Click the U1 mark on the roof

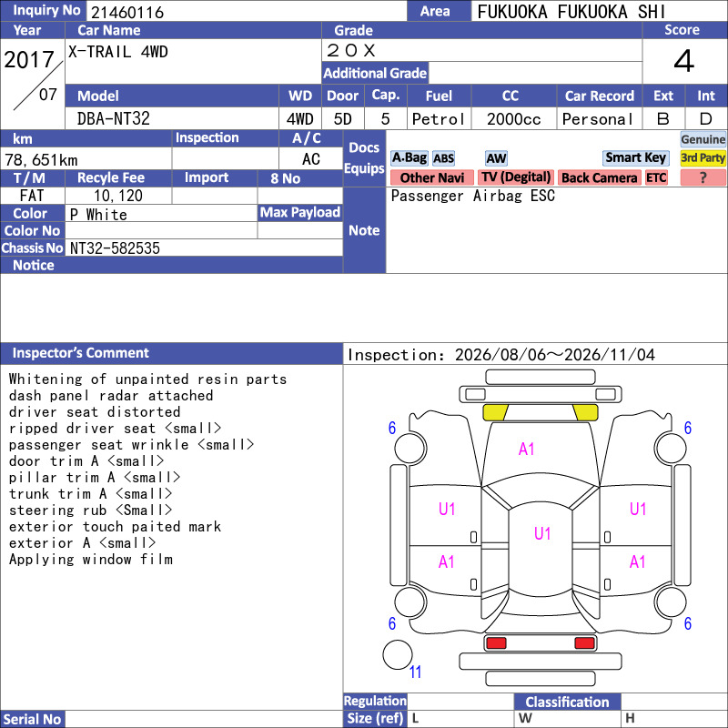(541, 533)
